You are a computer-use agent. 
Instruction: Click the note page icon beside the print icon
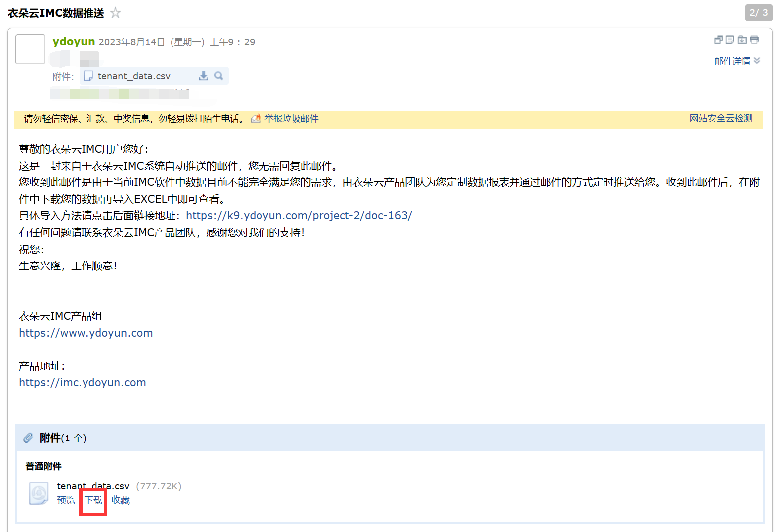[730, 40]
